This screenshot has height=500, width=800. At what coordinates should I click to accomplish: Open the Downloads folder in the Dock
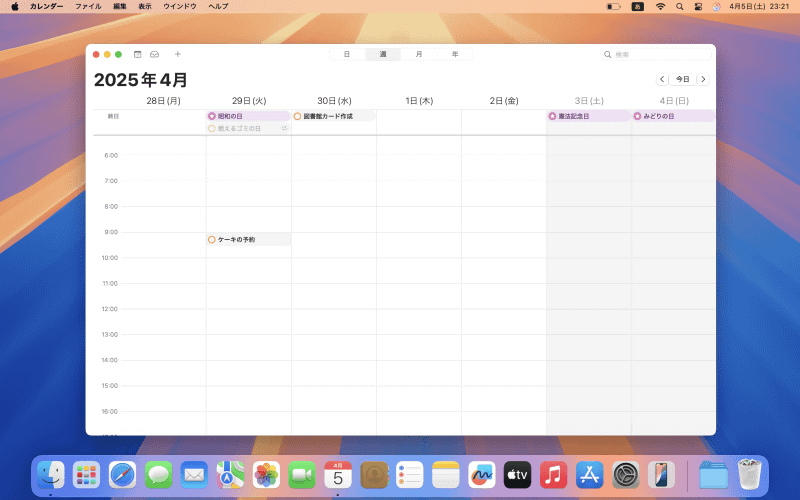coord(713,475)
